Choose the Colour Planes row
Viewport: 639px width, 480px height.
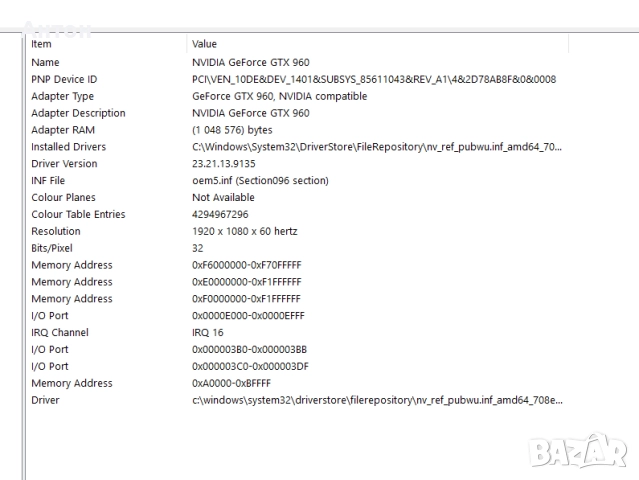64,198
